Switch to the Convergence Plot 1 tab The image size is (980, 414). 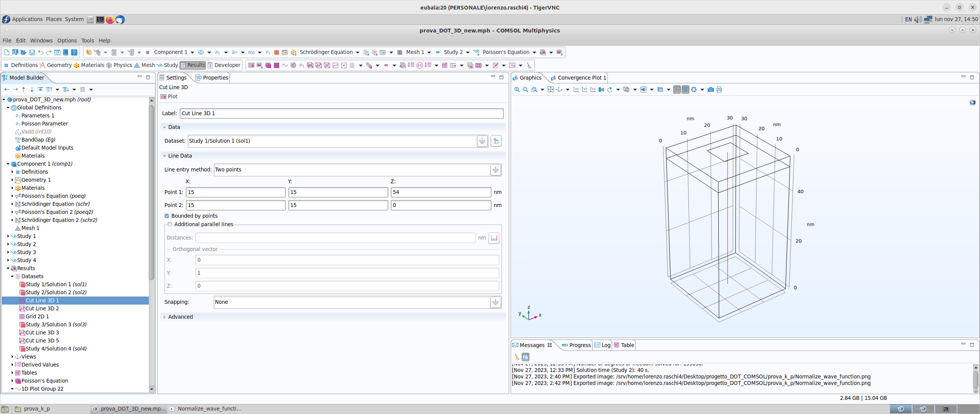tap(581, 78)
